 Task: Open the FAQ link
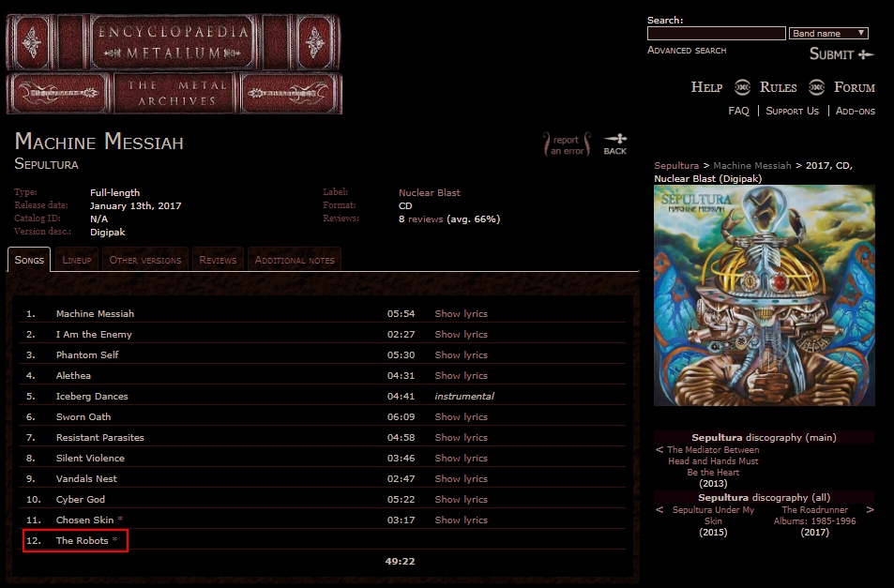(738, 111)
